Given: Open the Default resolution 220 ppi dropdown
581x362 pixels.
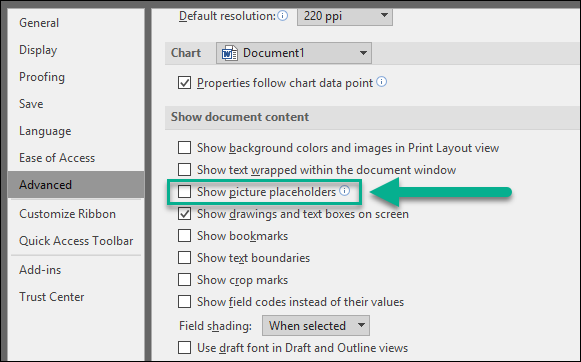Looking at the screenshot, I should [345, 16].
